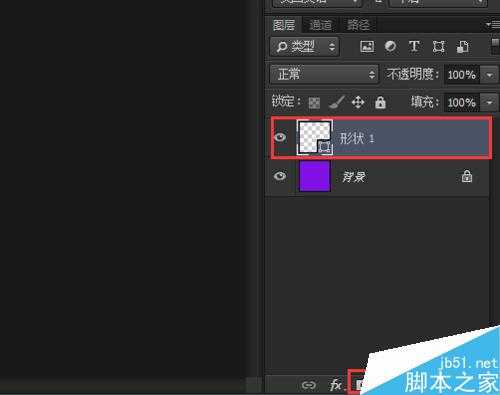The width and height of the screenshot is (500, 395).
Task: Lock position move icon
Action: click(x=358, y=103)
